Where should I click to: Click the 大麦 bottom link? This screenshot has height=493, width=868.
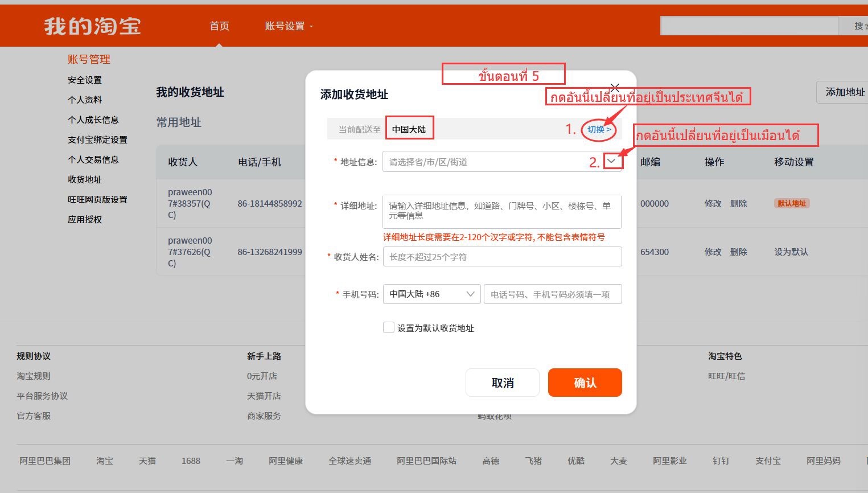[619, 461]
